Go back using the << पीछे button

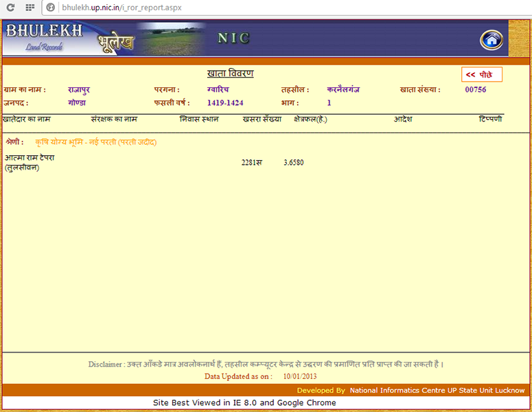click(481, 75)
